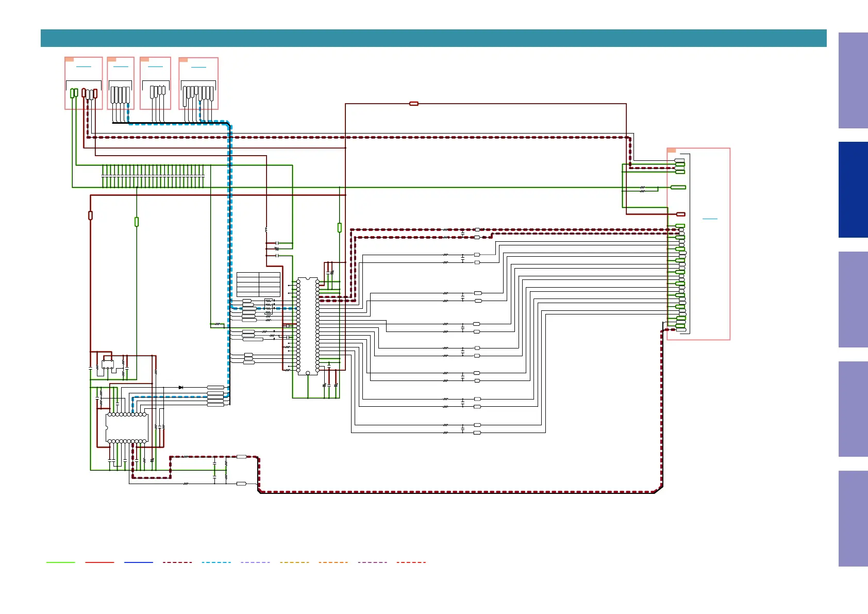The width and height of the screenshot is (868, 614).
Task: Select the second connector block with five white pins
Action: click(121, 83)
